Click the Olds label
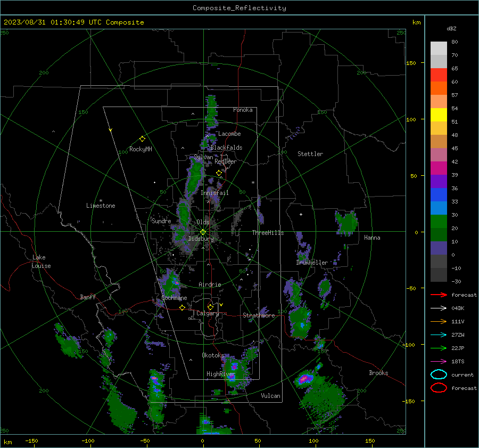The width and height of the screenshot is (479, 448). (x=203, y=222)
